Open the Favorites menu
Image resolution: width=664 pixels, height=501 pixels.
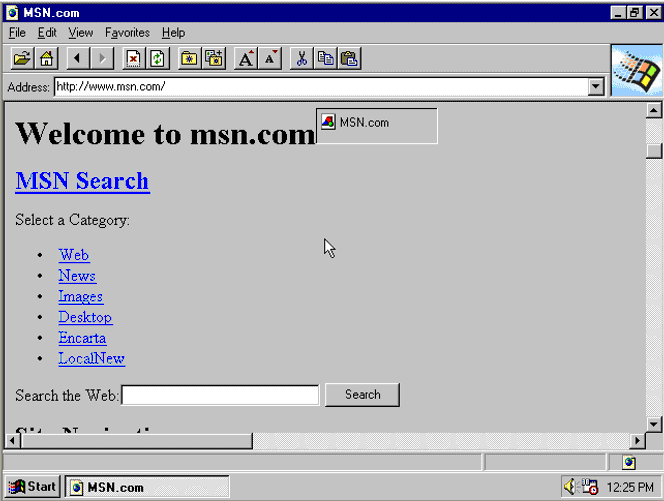coord(127,33)
